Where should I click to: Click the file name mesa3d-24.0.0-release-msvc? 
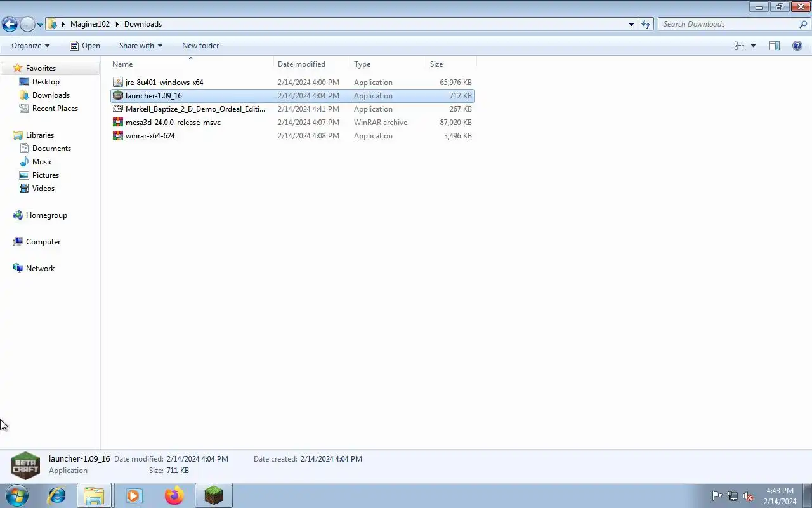pos(173,123)
